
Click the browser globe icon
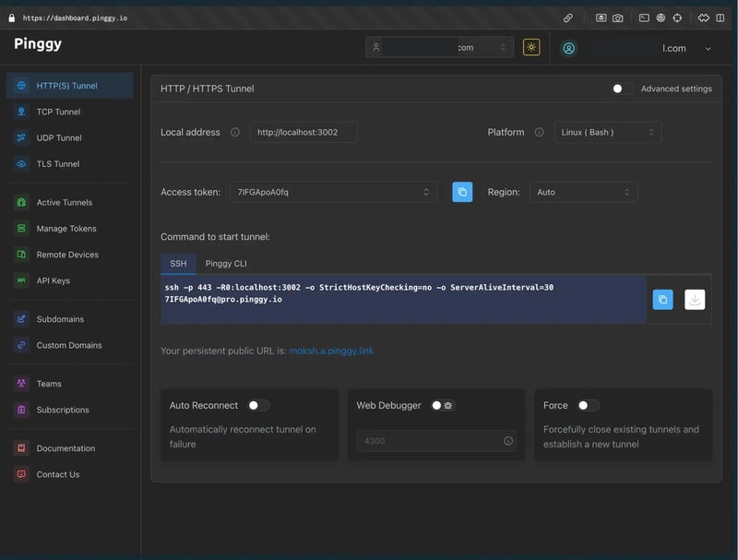pos(661,18)
